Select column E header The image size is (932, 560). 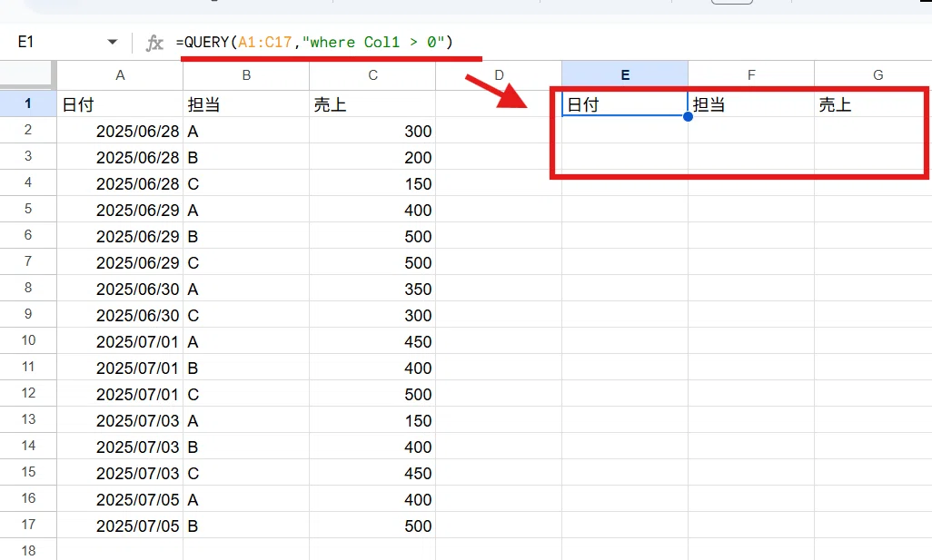[x=625, y=75]
